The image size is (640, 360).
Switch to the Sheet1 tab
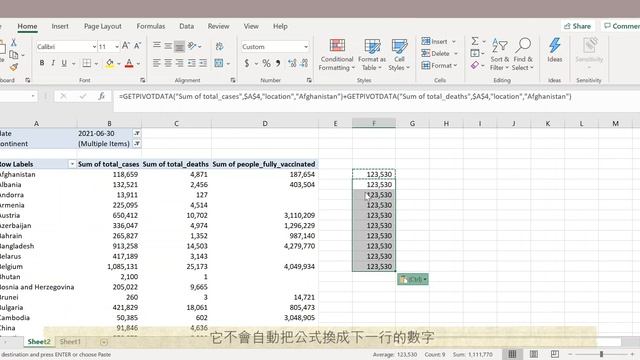click(70, 342)
